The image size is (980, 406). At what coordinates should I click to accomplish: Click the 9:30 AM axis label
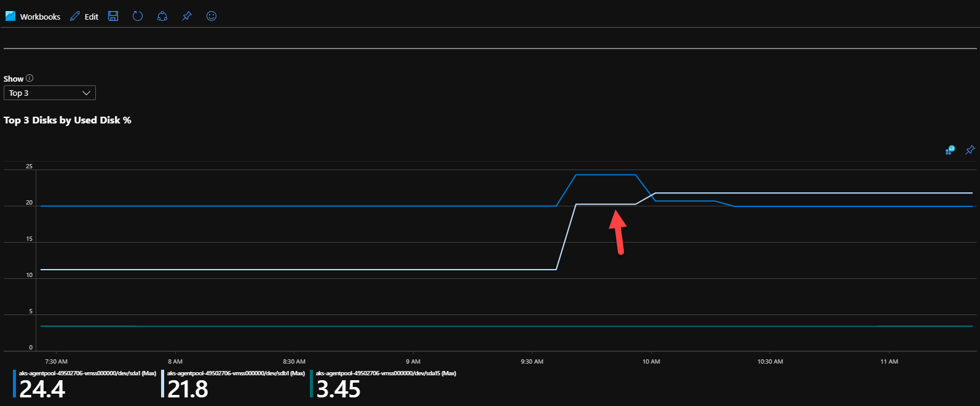pyautogui.click(x=532, y=361)
